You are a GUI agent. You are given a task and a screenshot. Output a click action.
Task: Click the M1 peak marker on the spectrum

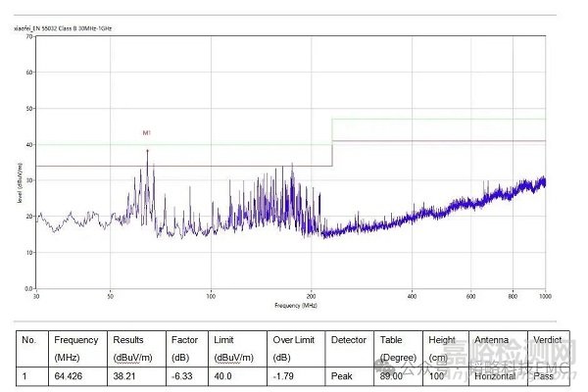click(147, 132)
